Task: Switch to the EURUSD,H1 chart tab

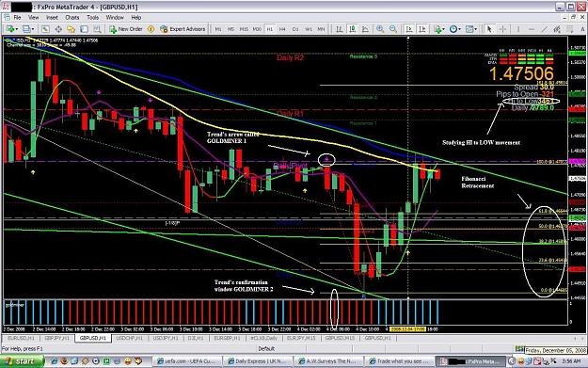Action: [21, 338]
